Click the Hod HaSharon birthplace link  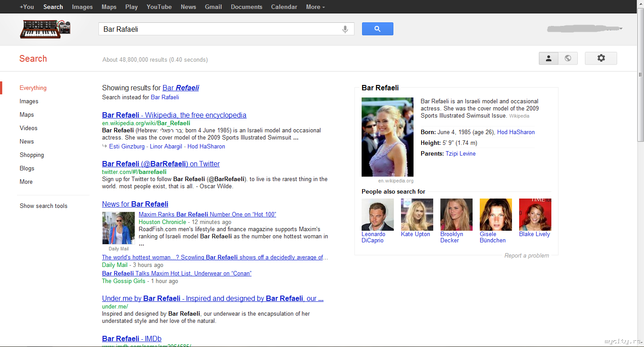click(x=516, y=132)
